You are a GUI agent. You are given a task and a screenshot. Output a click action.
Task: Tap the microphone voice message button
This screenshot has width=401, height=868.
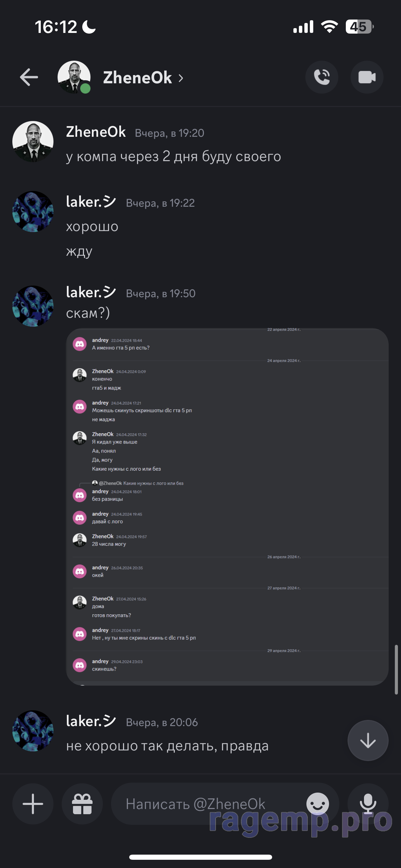click(x=368, y=804)
